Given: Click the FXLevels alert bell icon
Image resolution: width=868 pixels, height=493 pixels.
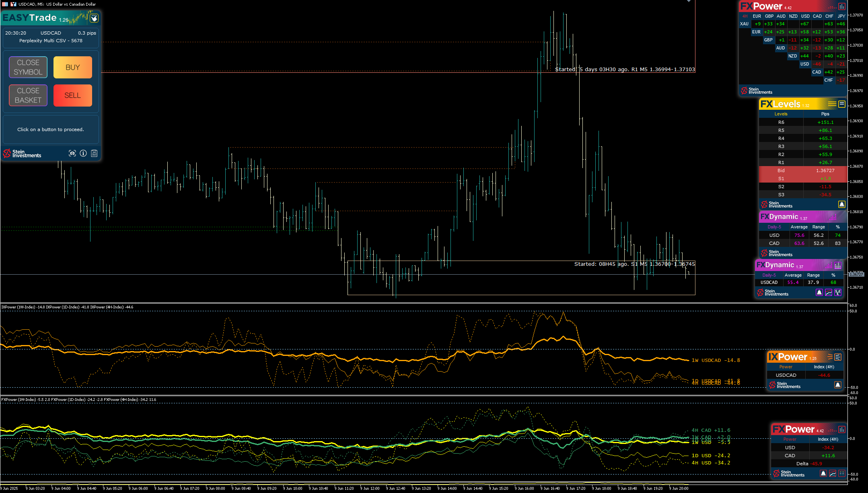Looking at the screenshot, I should click(841, 204).
